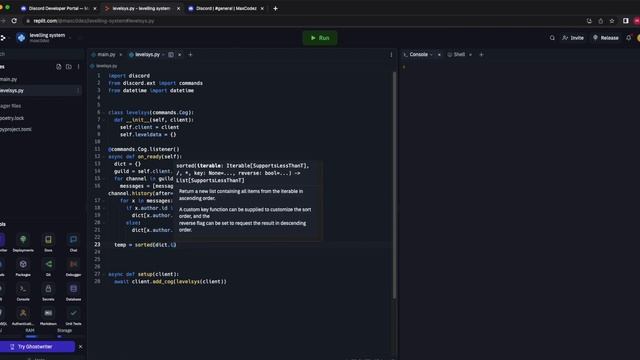Open the editor pane three-dot menu

pyautogui.click(x=391, y=55)
